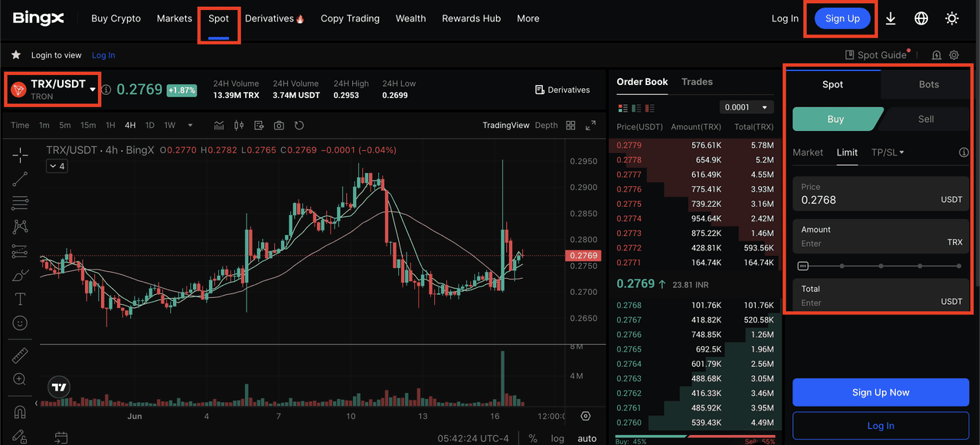Click the amount percentage slider handle
Image resolution: width=980 pixels, height=445 pixels.
[802, 266]
